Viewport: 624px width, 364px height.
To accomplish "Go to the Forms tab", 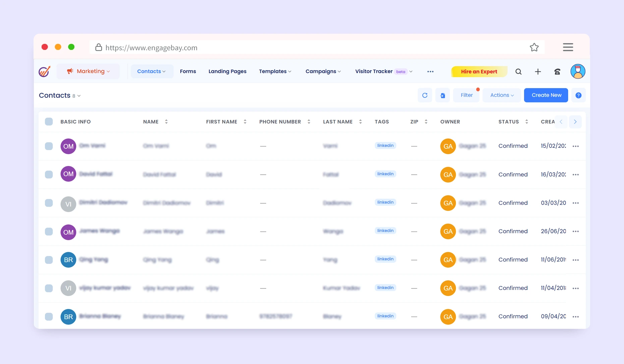I will (x=188, y=71).
